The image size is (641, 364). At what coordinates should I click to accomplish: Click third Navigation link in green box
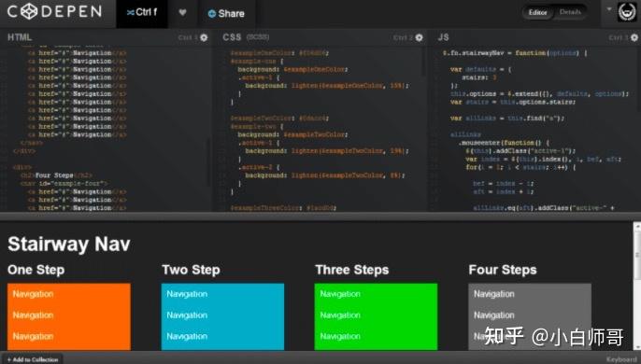click(x=340, y=336)
